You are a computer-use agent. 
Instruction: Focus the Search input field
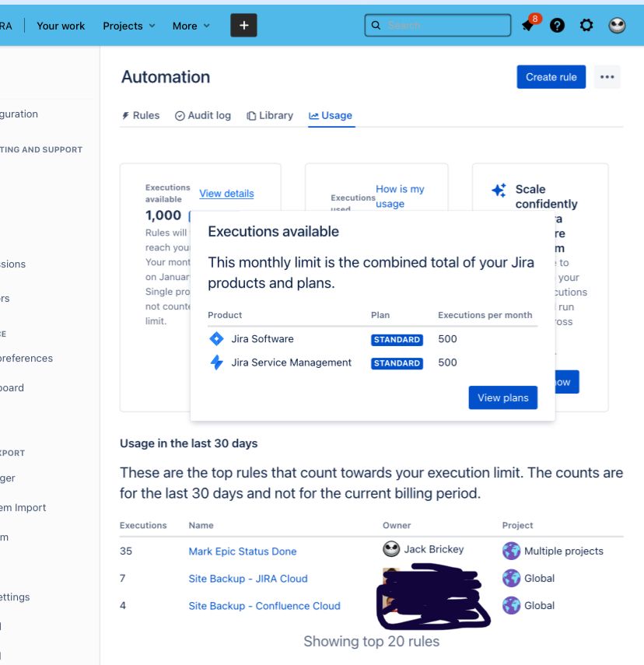point(437,26)
